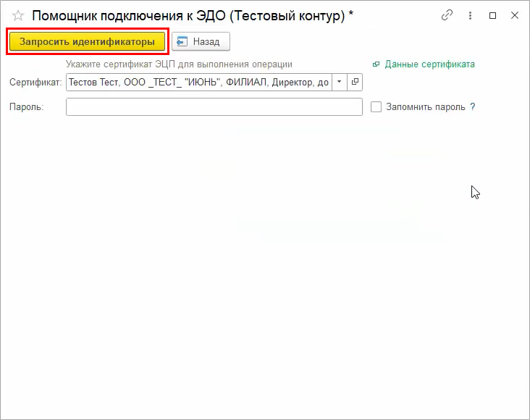Focus the Пароль input field
The width and height of the screenshot is (530, 420).
pos(214,107)
